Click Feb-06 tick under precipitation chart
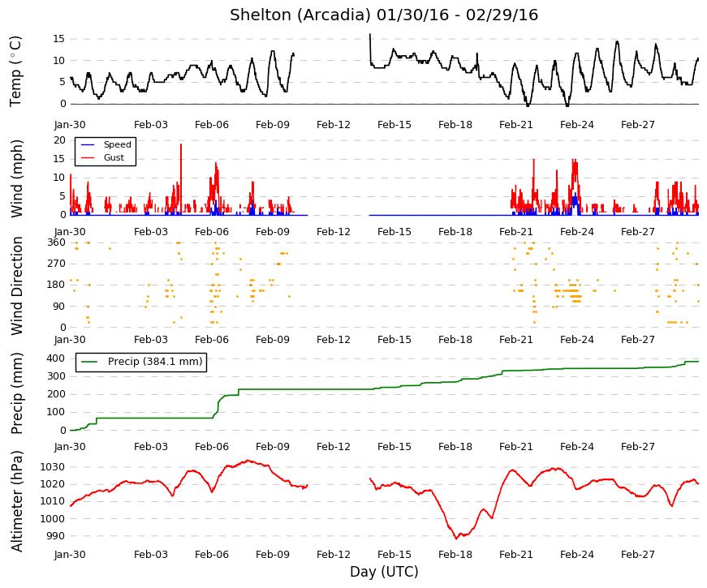This screenshot has width=707, height=588. [212, 447]
